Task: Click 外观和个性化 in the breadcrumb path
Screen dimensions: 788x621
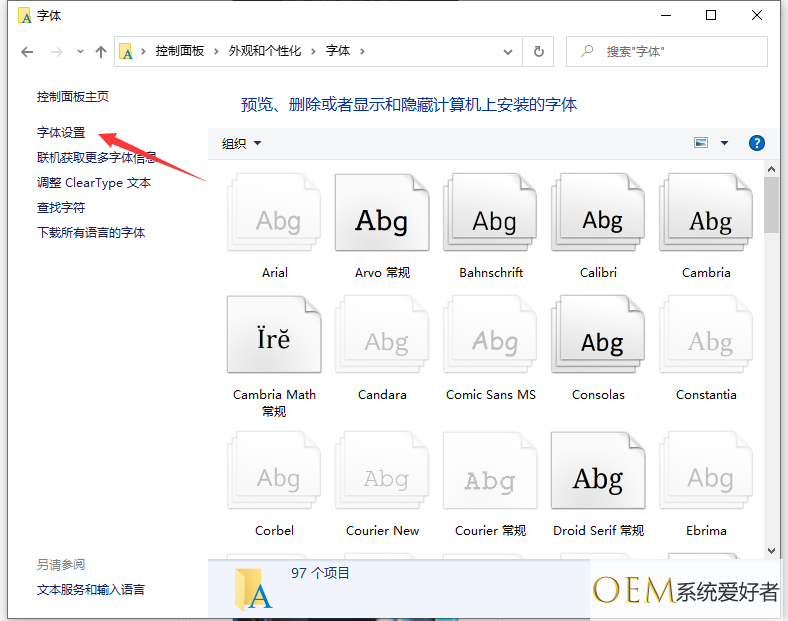Action: click(x=264, y=51)
